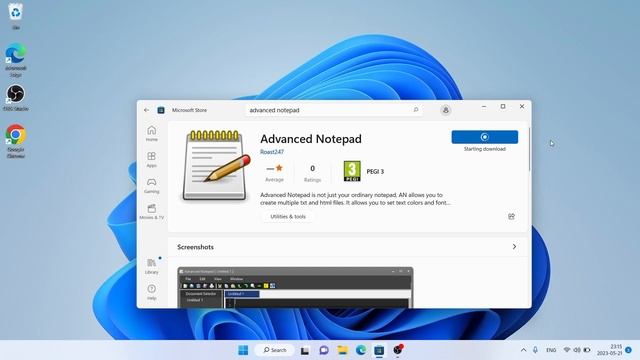Open Library in the Store sidebar
Viewport: 640px width, 360px height.
[x=151, y=266]
